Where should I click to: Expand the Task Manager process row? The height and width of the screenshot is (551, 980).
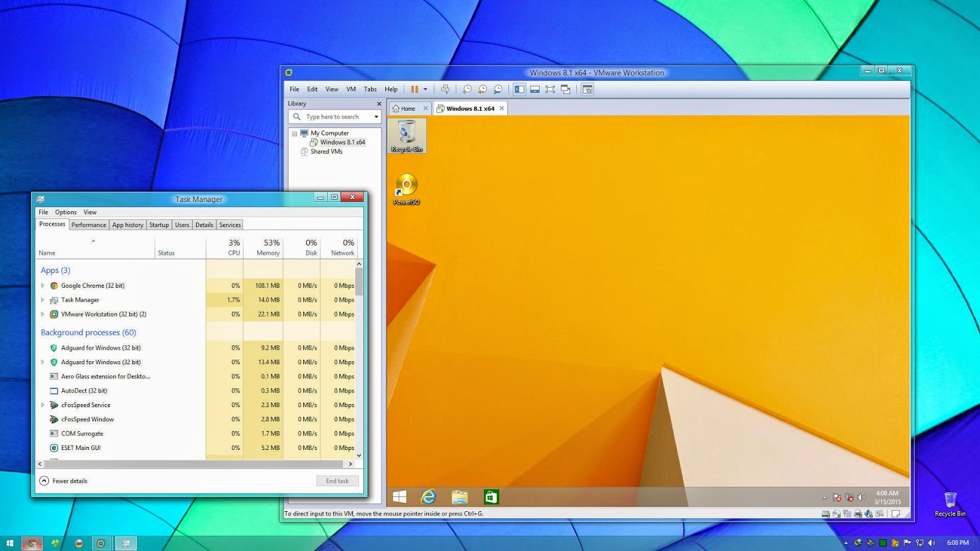point(42,300)
